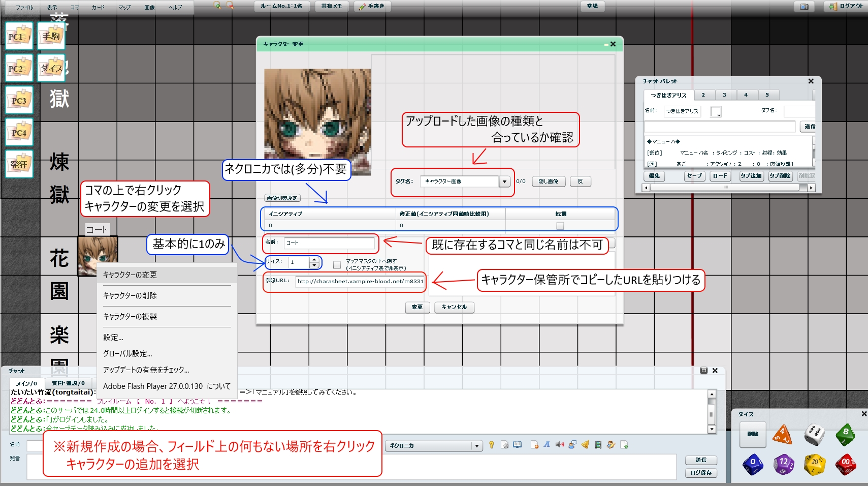Viewport: 868px width, 486px height.
Task: Click the 発狂 card pile icon
Action: [19, 164]
